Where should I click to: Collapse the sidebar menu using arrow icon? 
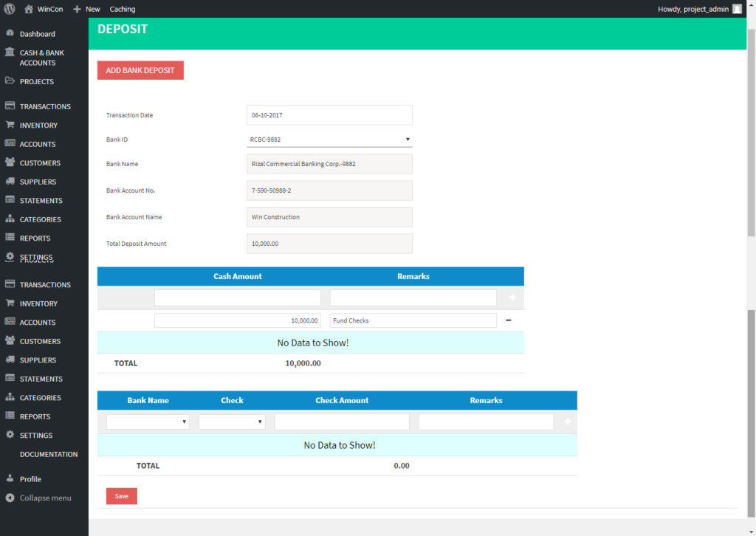[x=10, y=498]
